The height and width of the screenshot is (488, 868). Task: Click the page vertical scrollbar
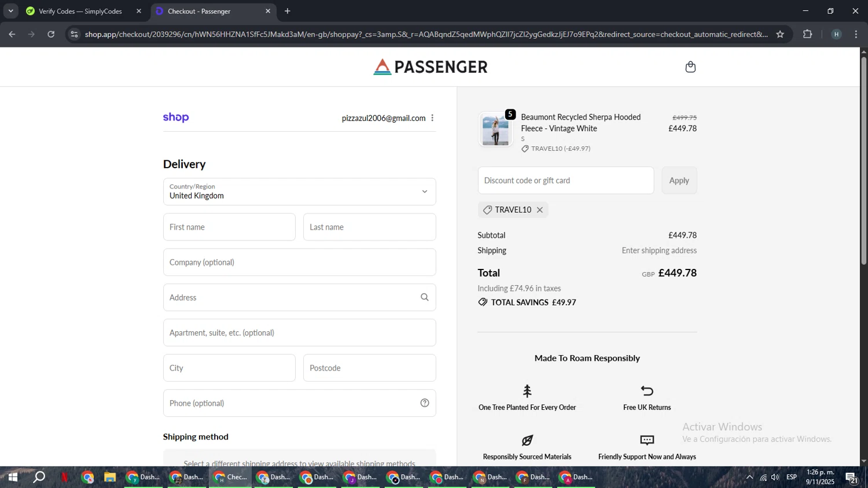(863, 162)
